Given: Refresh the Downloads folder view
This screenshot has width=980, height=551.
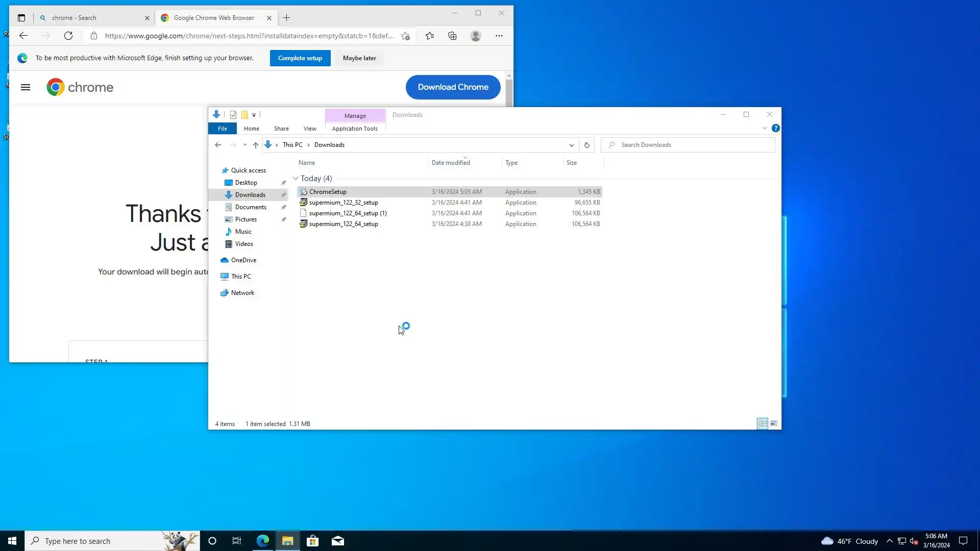Looking at the screenshot, I should click(x=586, y=145).
